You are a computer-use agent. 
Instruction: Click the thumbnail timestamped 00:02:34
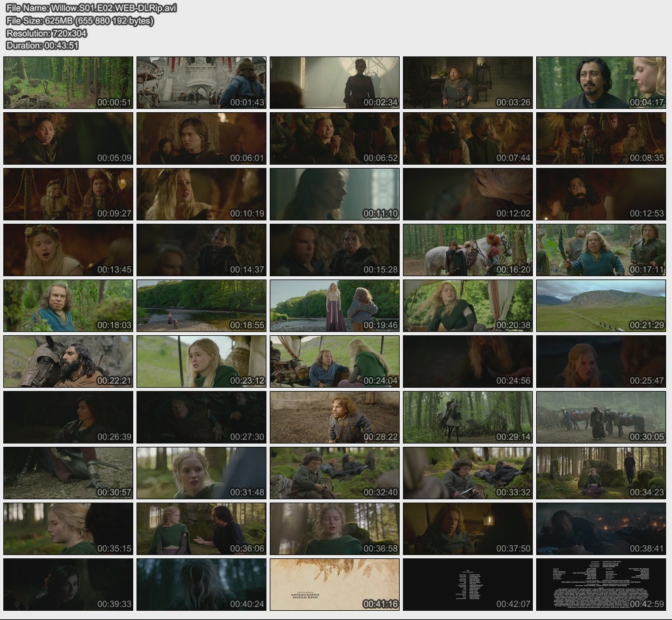[x=335, y=83]
